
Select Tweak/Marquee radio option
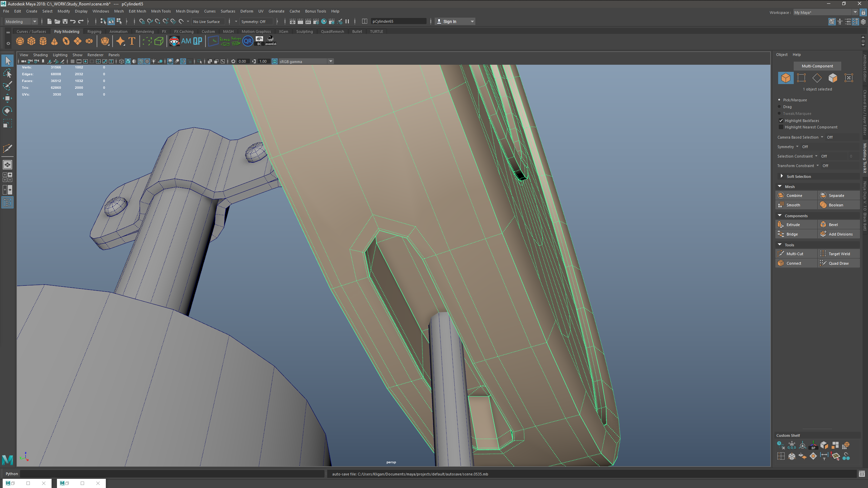coord(779,114)
